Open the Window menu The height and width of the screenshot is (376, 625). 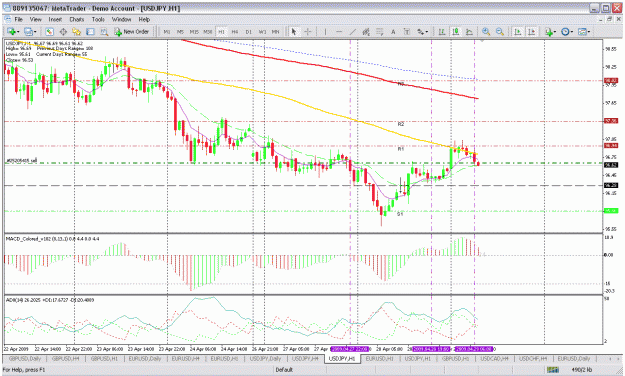(x=121, y=19)
